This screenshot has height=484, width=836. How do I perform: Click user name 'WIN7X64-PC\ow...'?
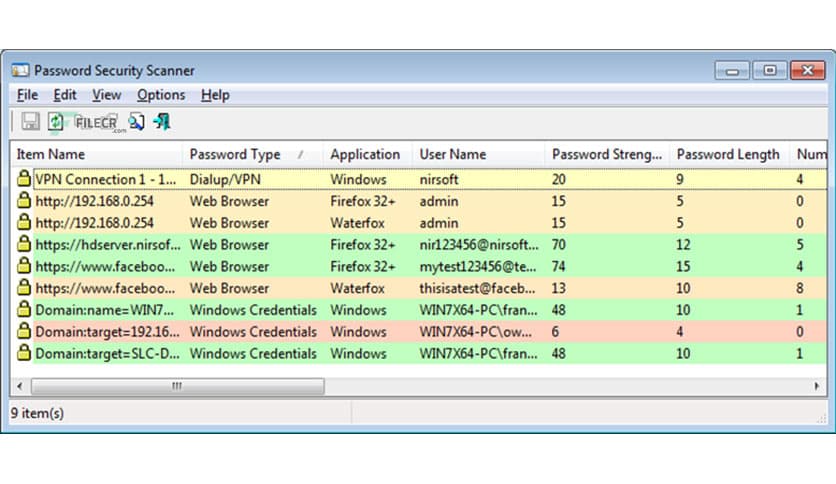[476, 332]
